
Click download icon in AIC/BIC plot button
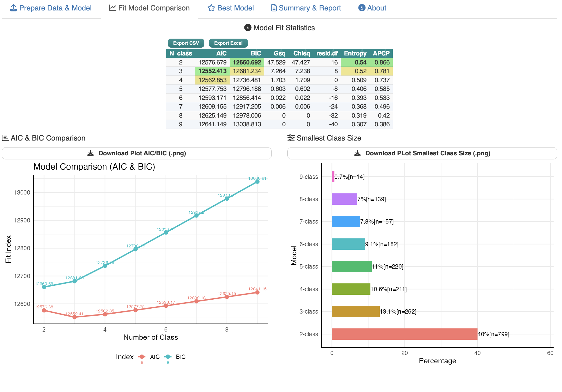(91, 153)
